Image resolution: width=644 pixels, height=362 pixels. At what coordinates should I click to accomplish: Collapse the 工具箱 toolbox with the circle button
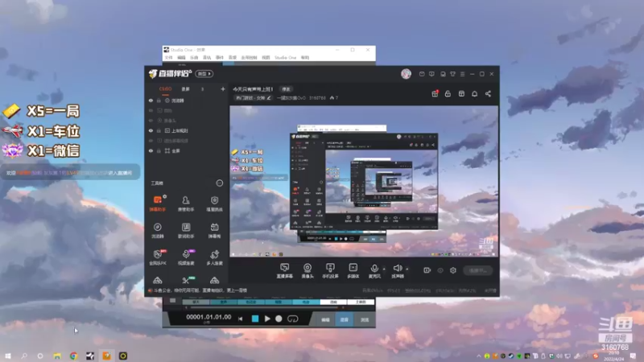(220, 183)
